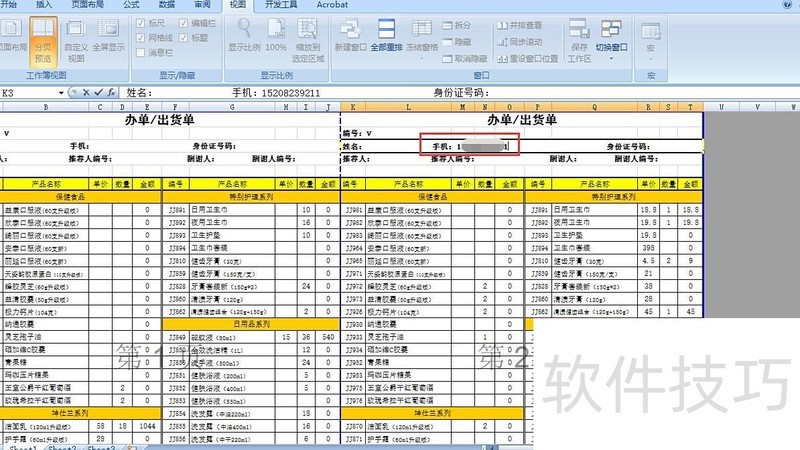Screen dimensions: 800x450
Task: Click the 切换窗口 switch windows icon
Action: [x=611, y=29]
